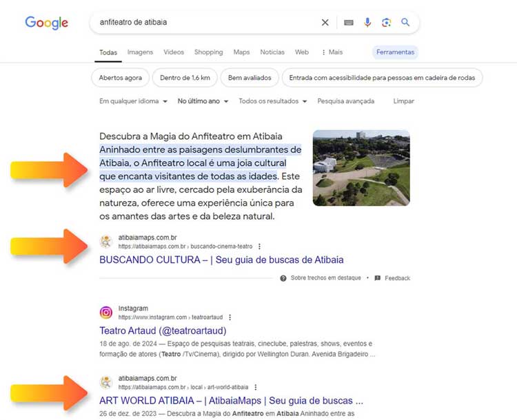The width and height of the screenshot is (517, 420).
Task: Submit the search with magnifier icon
Action: (405, 22)
